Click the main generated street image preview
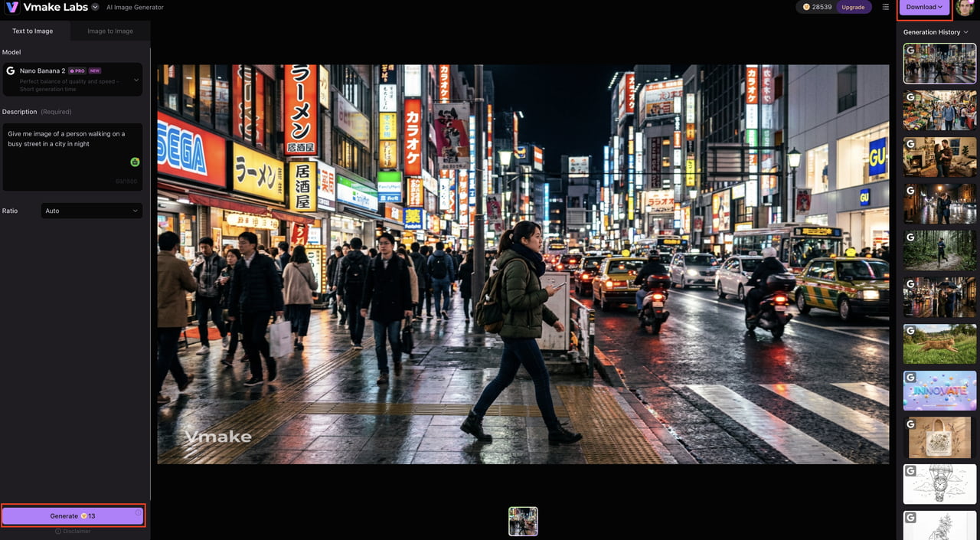This screenshot has height=540, width=980. point(523,264)
